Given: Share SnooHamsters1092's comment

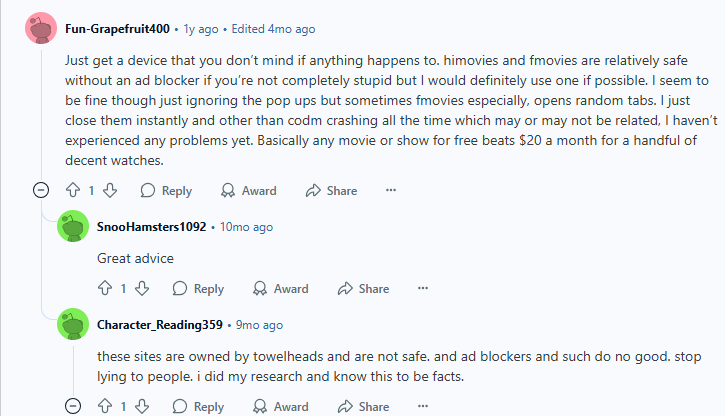Looking at the screenshot, I should pos(363,289).
